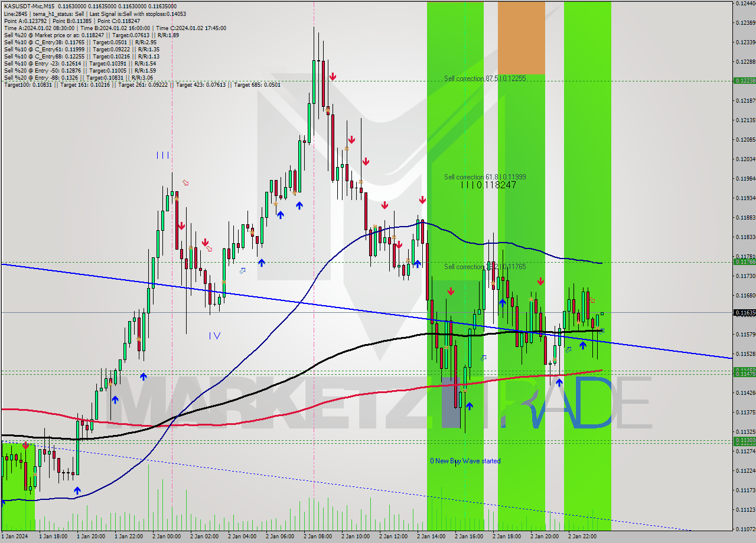Click the 'Sell %10 @ C_Entry61: 0.11999' line

82,49
